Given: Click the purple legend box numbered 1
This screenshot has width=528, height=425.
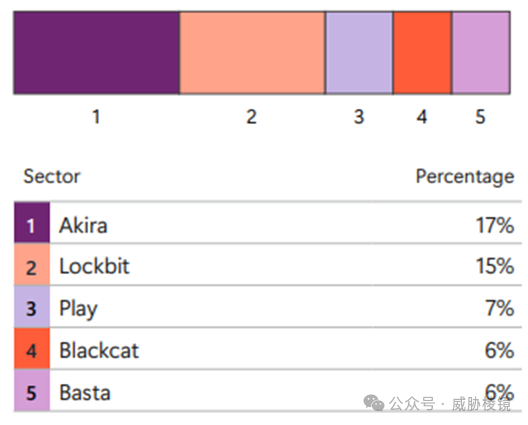Looking at the screenshot, I should click(32, 222).
